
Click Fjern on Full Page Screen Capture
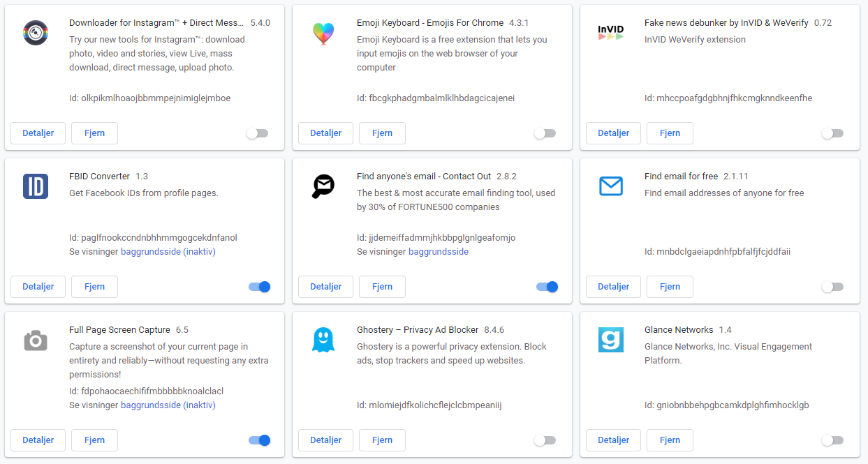pos(94,440)
